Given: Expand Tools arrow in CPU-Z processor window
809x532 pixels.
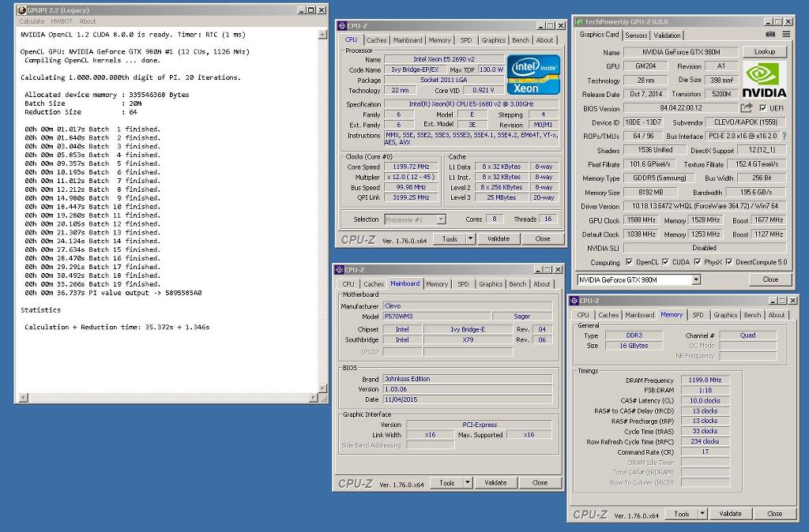Looking at the screenshot, I should (x=470, y=238).
